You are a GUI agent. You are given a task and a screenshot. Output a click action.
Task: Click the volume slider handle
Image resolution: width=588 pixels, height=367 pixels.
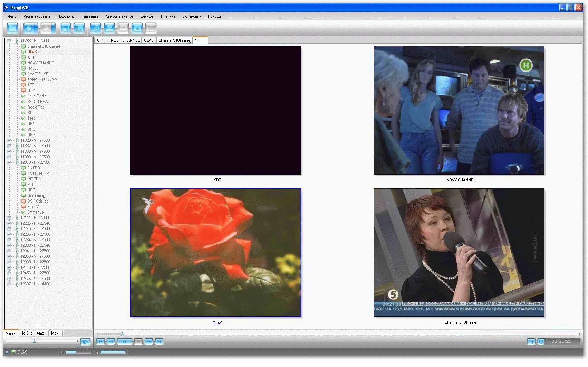[x=35, y=341]
